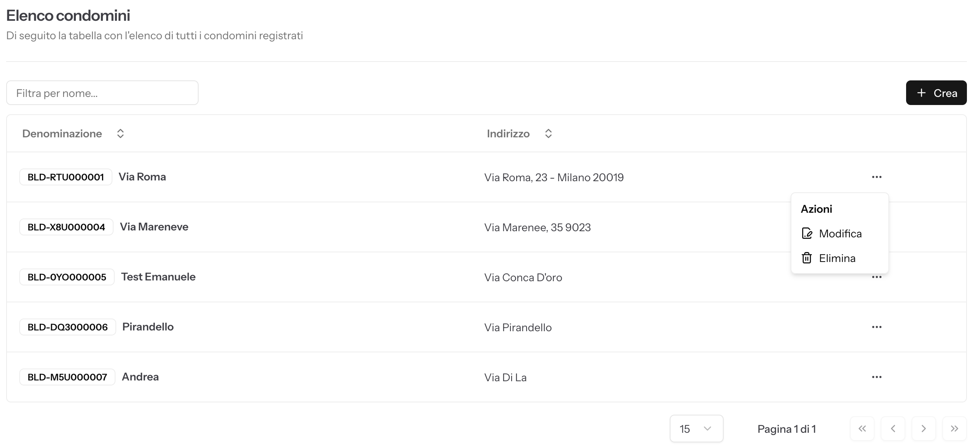Go to the previous page

click(x=893, y=429)
